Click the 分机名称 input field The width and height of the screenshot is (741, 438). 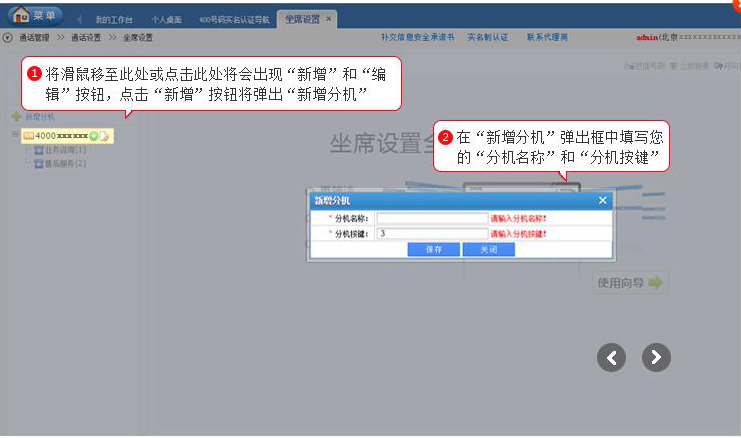[431, 218]
